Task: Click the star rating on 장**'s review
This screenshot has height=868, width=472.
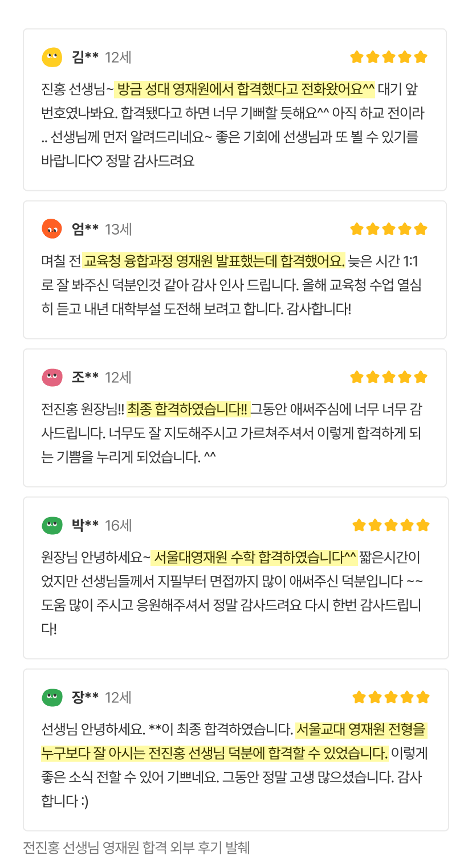Action: (x=390, y=697)
